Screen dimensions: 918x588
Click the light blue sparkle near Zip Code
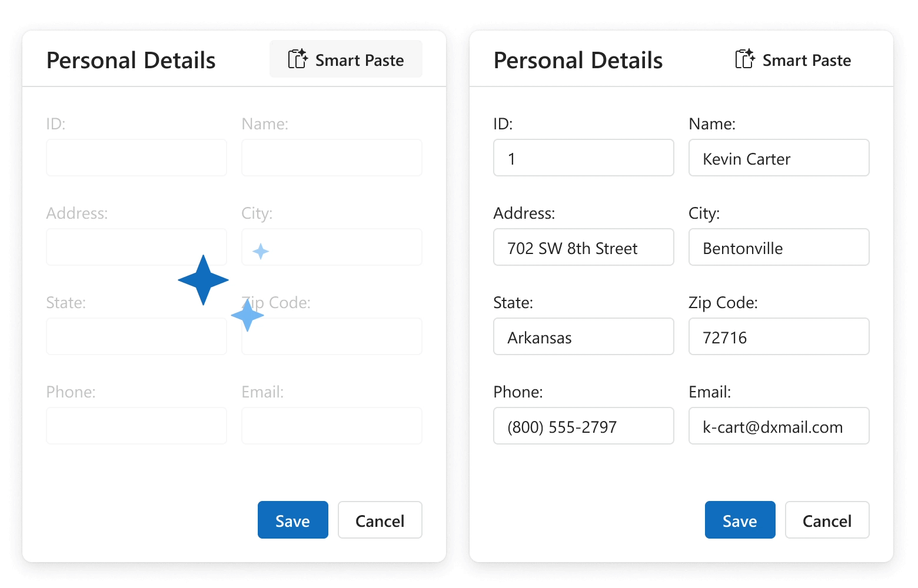tap(247, 316)
